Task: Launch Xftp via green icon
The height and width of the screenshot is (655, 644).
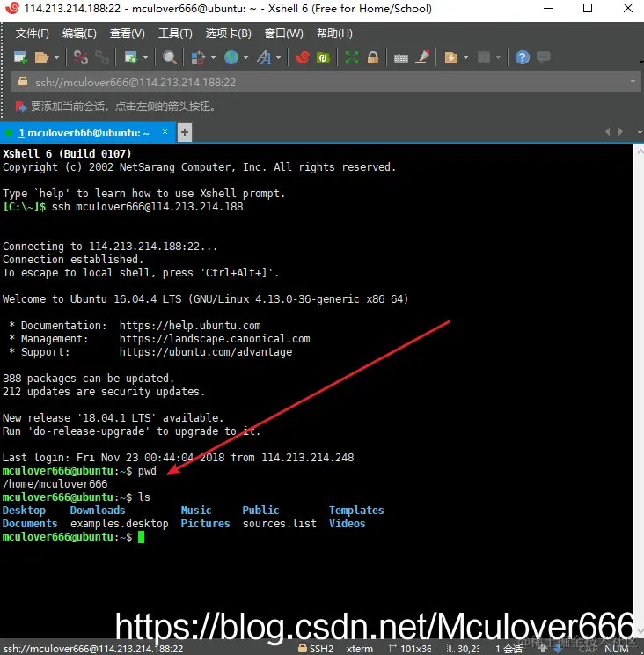Action: 324,57
